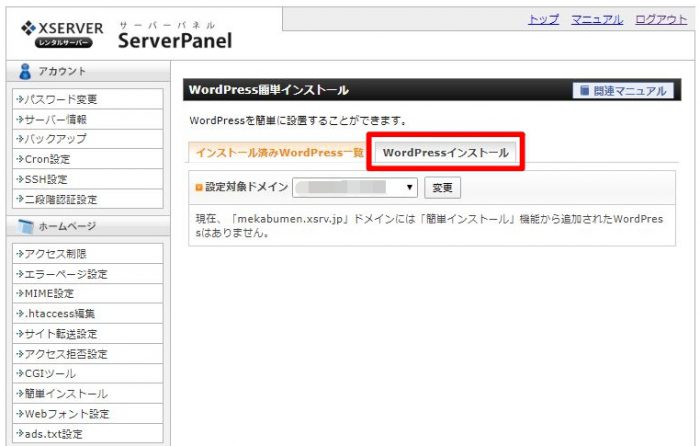700x446 pixels.
Task: Switch to インストール済みWordPress一覧 tab
Action: coord(279,153)
